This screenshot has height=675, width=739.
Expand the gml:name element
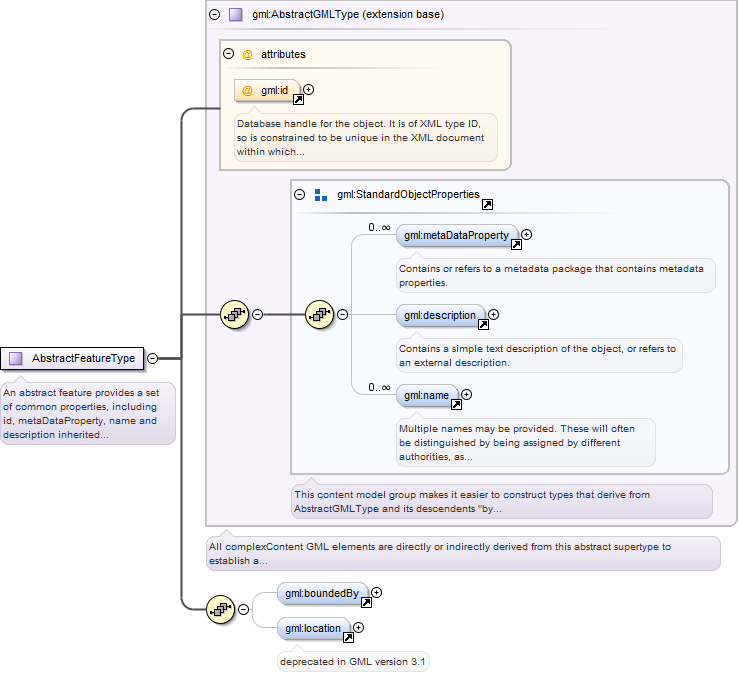[466, 395]
